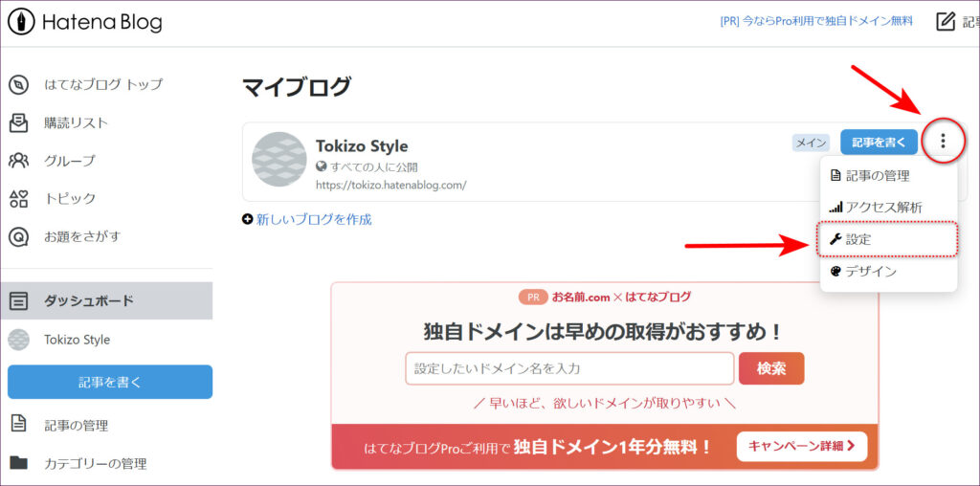Click the 購読リスト inbox icon
This screenshot has height=486, width=980.
18,122
